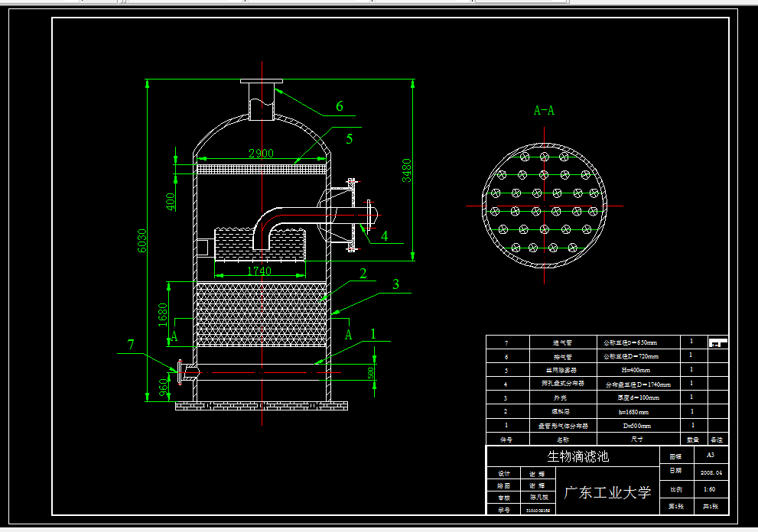Screen dimensions: 758x532
Task: Select the 500 dimension near the base
Action: pyautogui.click(x=371, y=373)
